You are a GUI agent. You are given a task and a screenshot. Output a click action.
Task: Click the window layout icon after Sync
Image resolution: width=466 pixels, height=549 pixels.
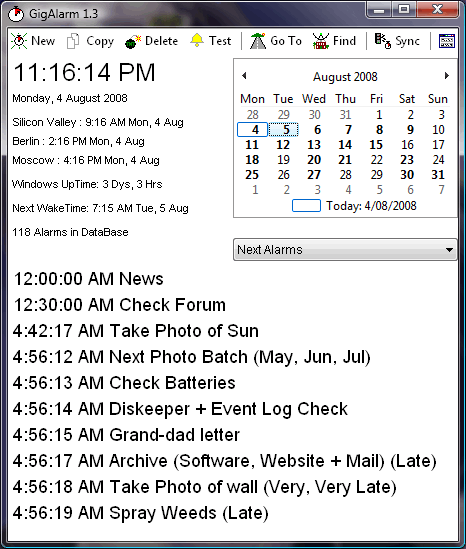tap(447, 41)
